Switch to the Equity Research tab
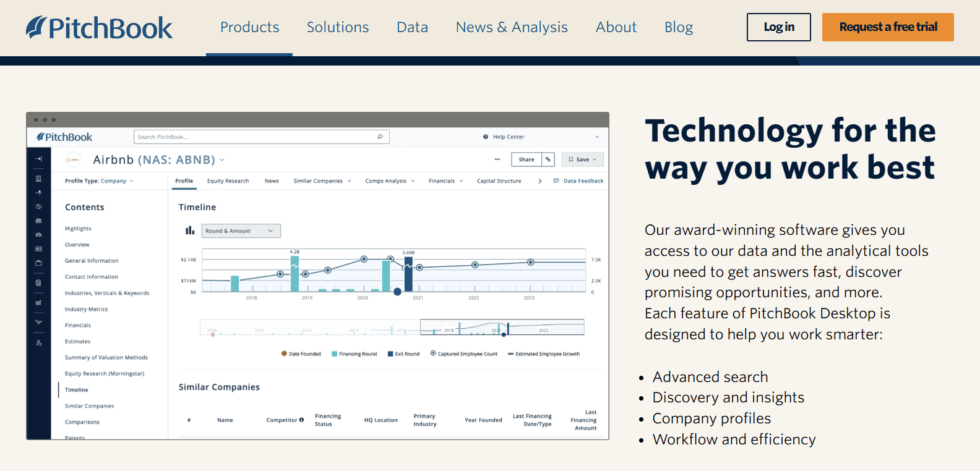Viewport: 980px width, 471px height. tap(228, 181)
